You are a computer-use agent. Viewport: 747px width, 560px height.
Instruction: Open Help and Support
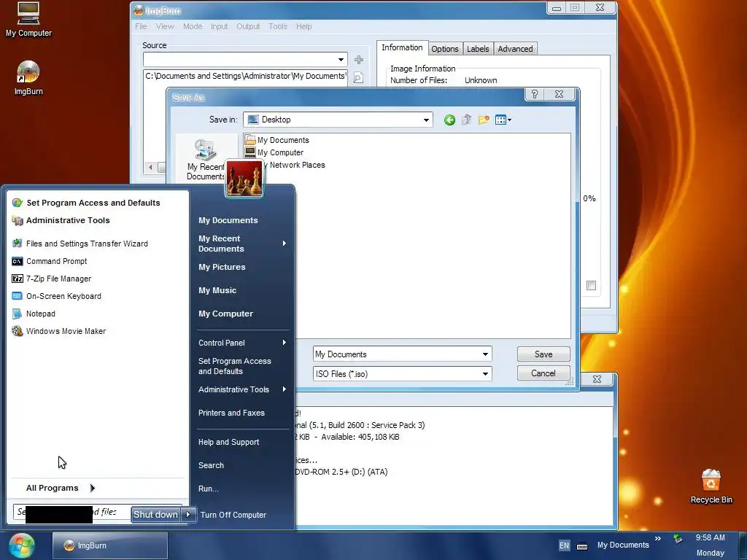(228, 443)
